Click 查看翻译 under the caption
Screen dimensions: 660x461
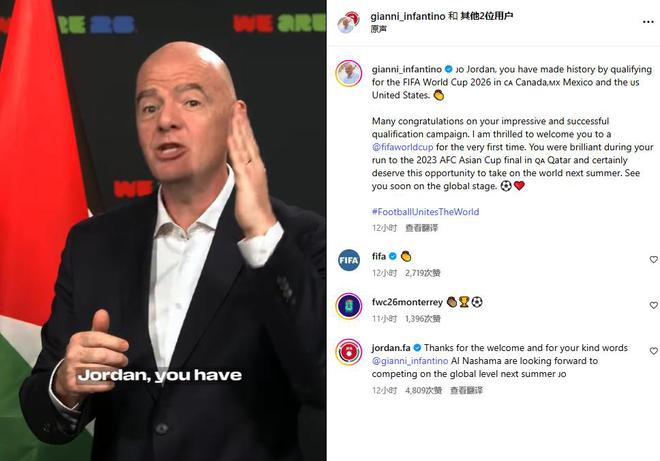[x=421, y=228]
